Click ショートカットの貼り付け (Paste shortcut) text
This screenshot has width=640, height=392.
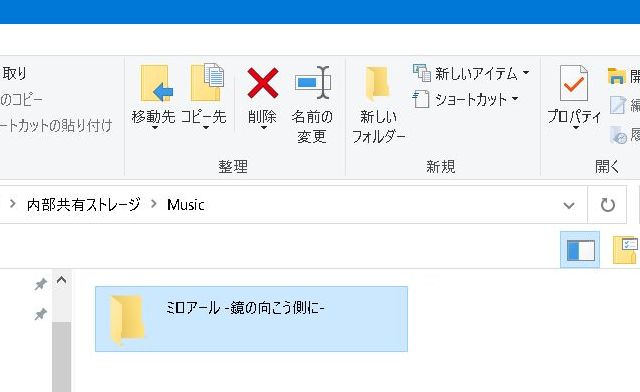(x=56, y=125)
